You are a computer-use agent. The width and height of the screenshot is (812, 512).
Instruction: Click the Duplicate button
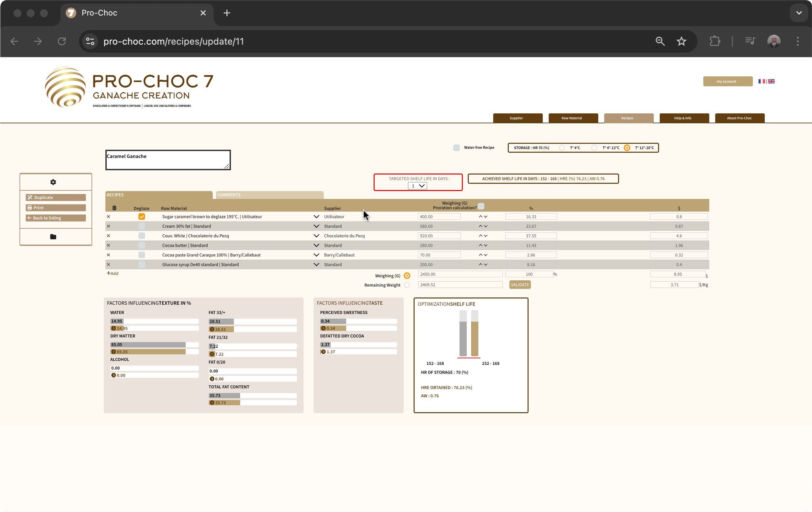click(x=56, y=197)
